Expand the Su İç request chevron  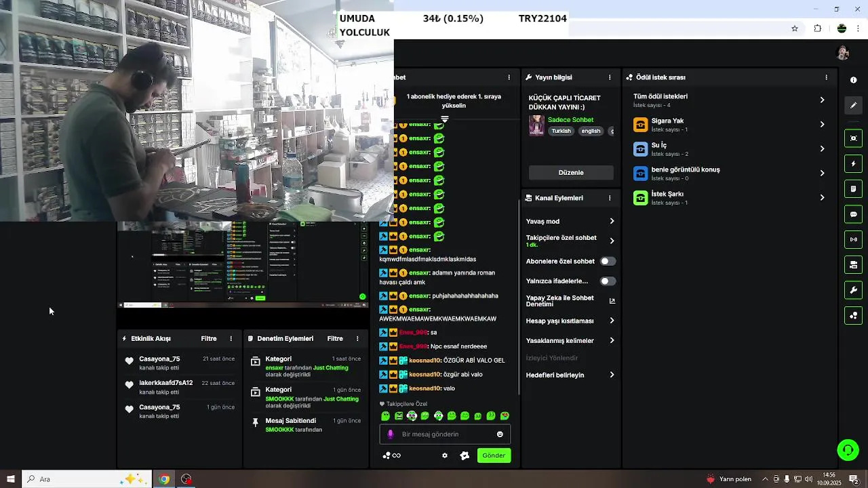click(x=822, y=148)
